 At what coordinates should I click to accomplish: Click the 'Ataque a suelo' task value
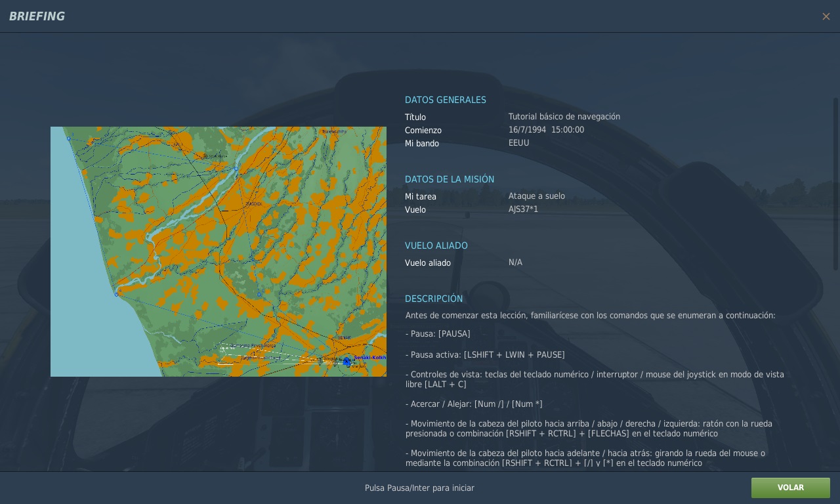click(536, 196)
